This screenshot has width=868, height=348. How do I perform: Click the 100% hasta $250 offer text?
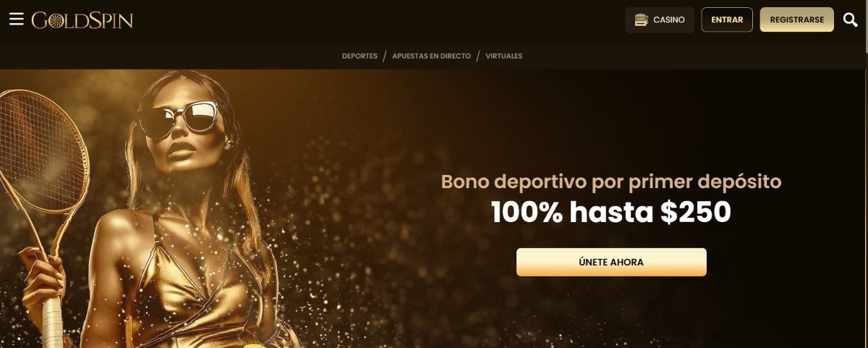pyautogui.click(x=611, y=212)
